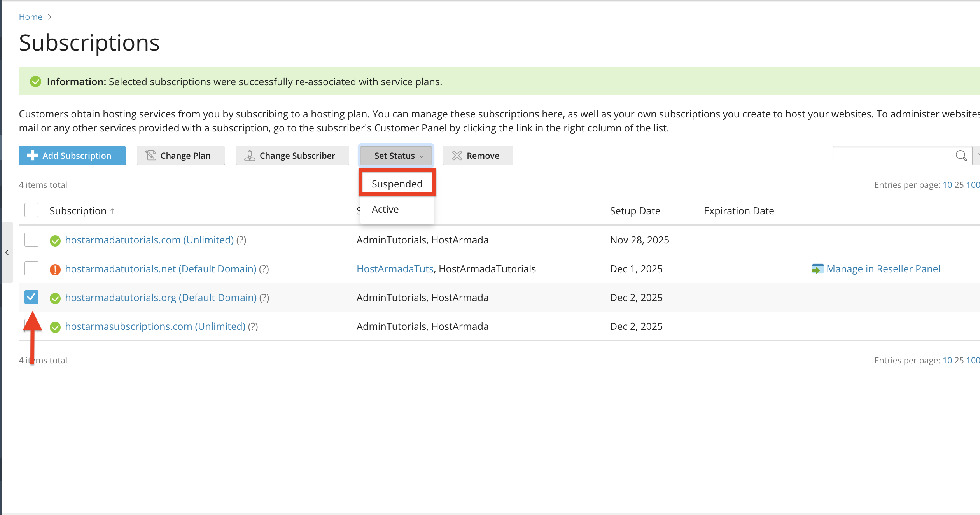Click the search magnifier icon
This screenshot has height=515, width=980.
pyautogui.click(x=961, y=156)
